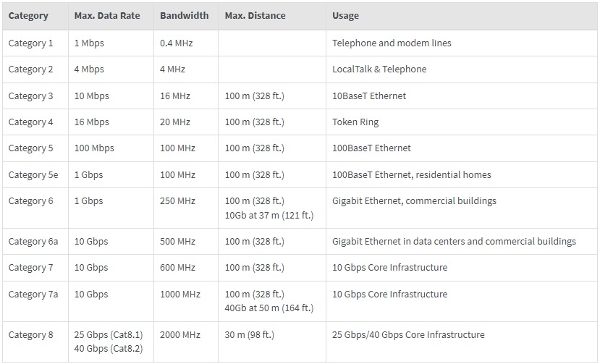600x364 pixels.
Task: Select the Category 1 row label
Action: pyautogui.click(x=30, y=43)
